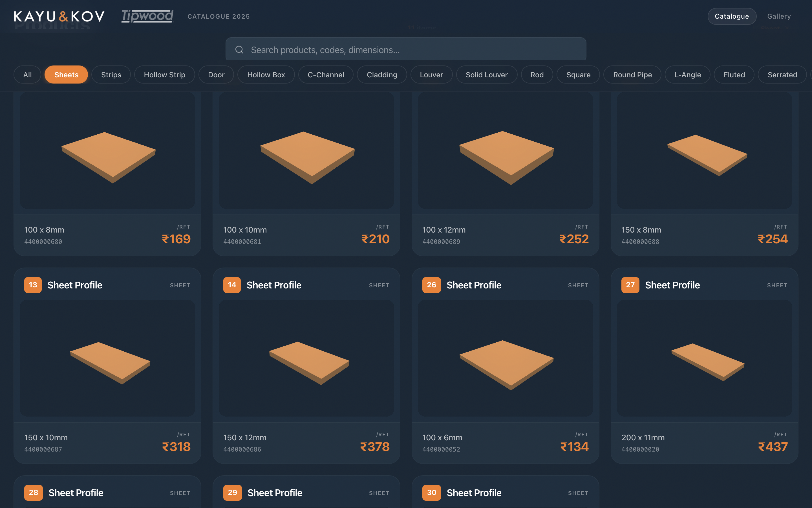This screenshot has width=812, height=508.
Task: Select the Sheets category filter
Action: click(x=67, y=75)
